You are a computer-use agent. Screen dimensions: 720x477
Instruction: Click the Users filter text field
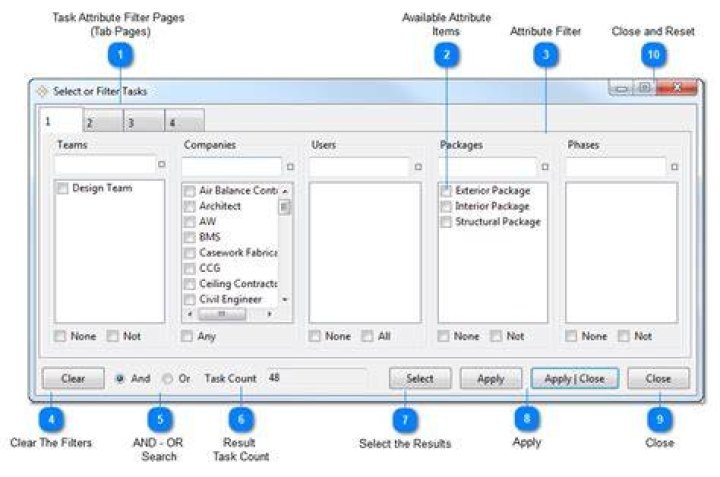click(x=359, y=167)
